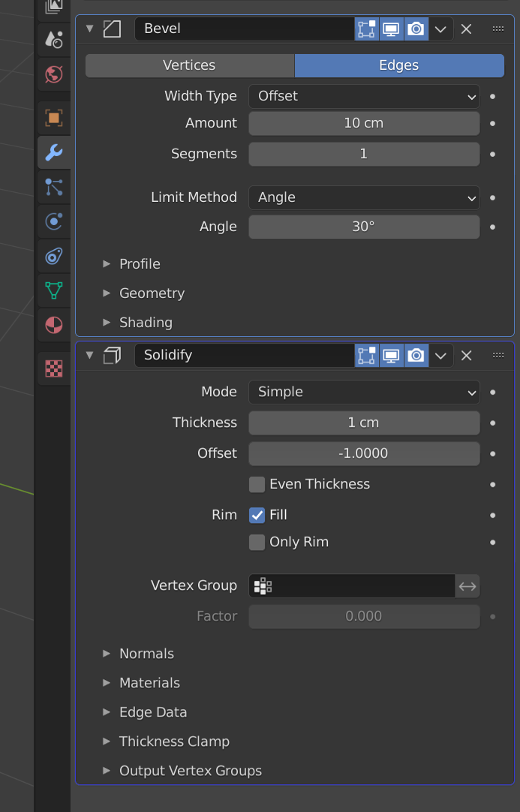Open the Limit Method Angle dropdown
The width and height of the screenshot is (520, 812).
pyautogui.click(x=364, y=197)
